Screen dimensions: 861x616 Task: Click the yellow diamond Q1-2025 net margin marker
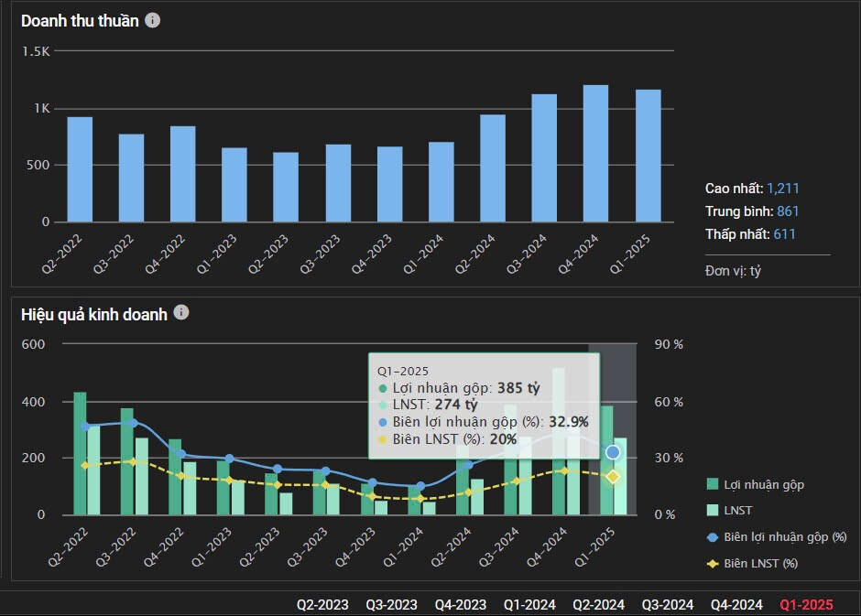(613, 477)
